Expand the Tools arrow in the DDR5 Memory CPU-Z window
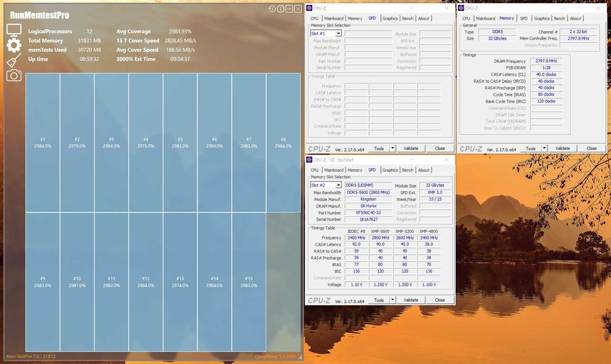 (x=544, y=148)
